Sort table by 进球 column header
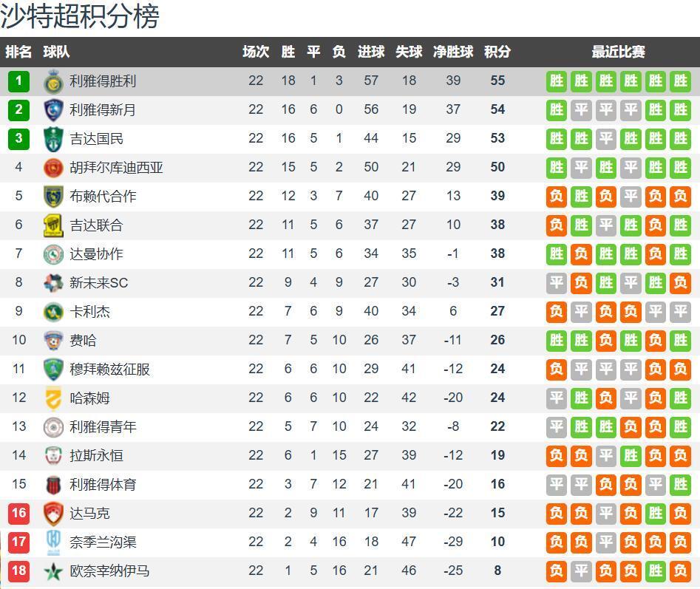The image size is (700, 589). point(371,52)
